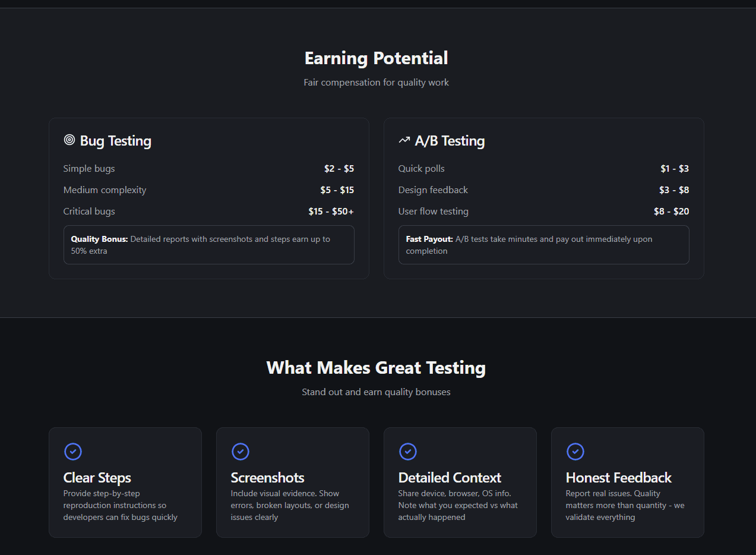Click the trending arrow icon beside A/B Testing
The height and width of the screenshot is (555, 756).
pos(404,140)
